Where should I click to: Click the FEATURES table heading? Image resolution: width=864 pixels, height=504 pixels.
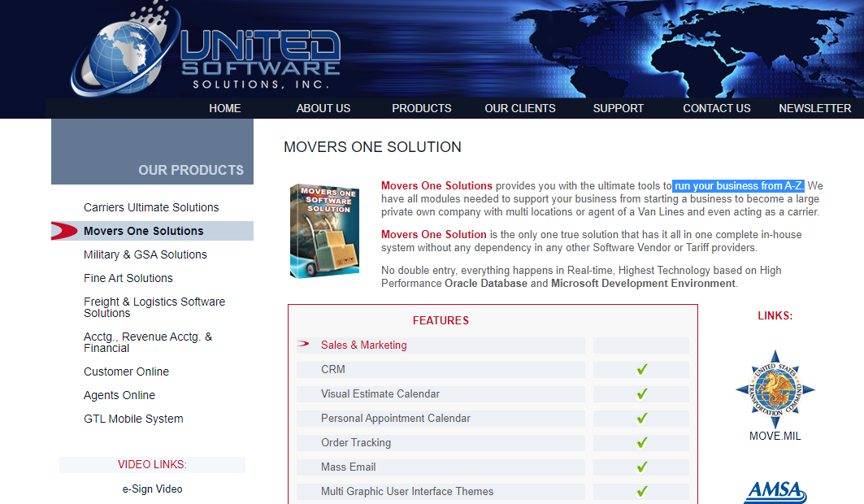click(441, 320)
